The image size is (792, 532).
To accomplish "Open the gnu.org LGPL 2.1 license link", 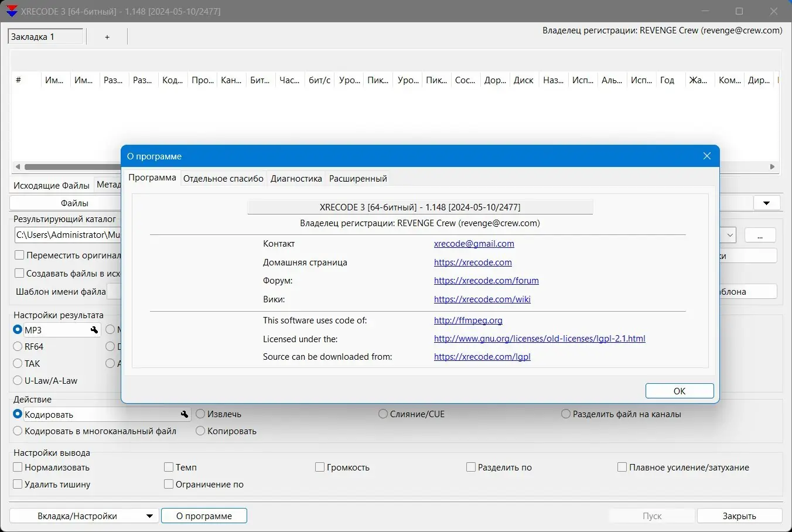I will pos(540,339).
